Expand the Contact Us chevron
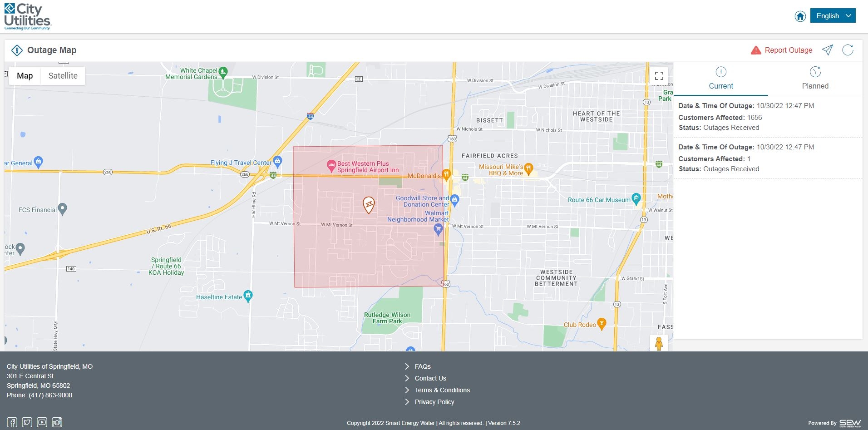The image size is (868, 430). click(x=407, y=378)
